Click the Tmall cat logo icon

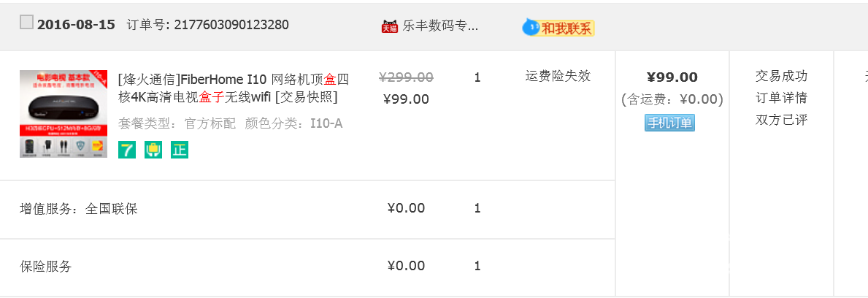click(x=390, y=26)
